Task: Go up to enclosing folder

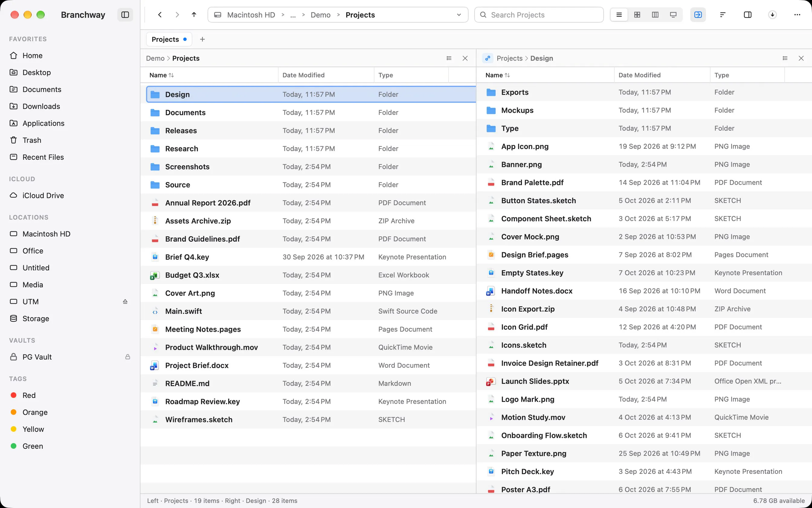Action: pos(194,15)
